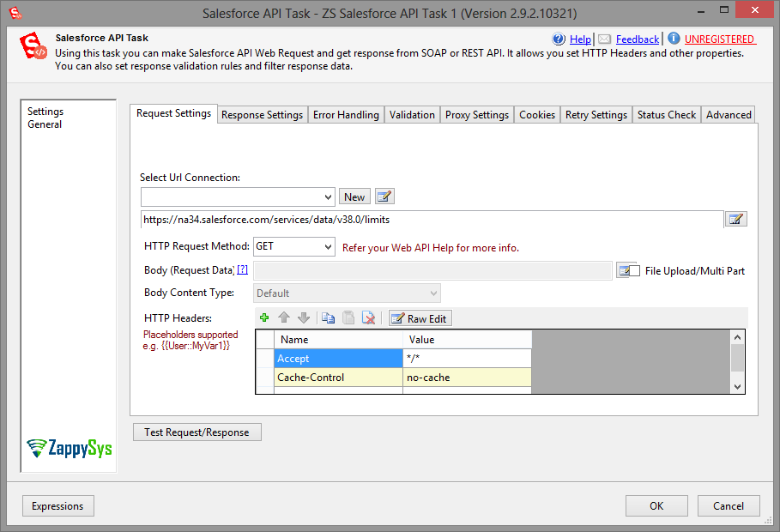Click the blue info icon near UNREGISTERED

point(674,39)
